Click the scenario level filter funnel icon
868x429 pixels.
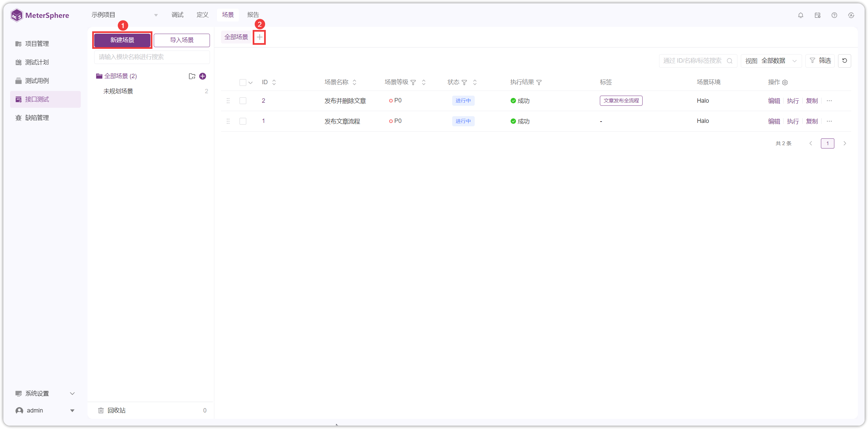(x=413, y=82)
